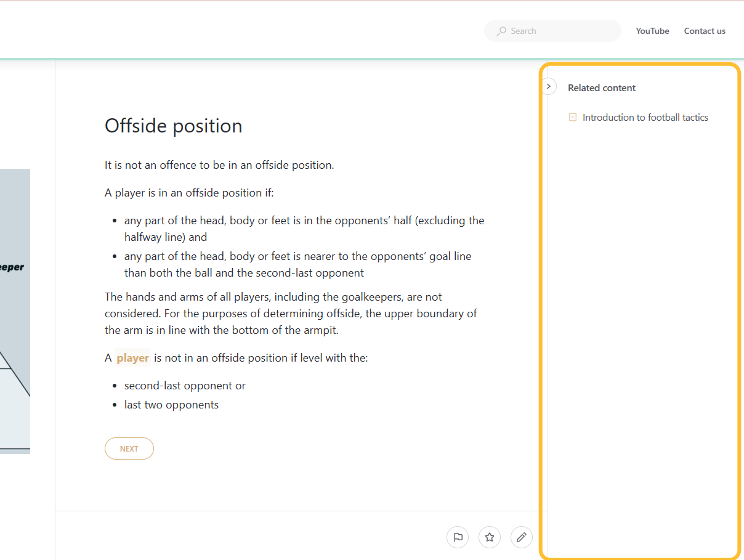The image size is (744, 560).
Task: Click the 'Related content' heading text
Action: click(602, 88)
